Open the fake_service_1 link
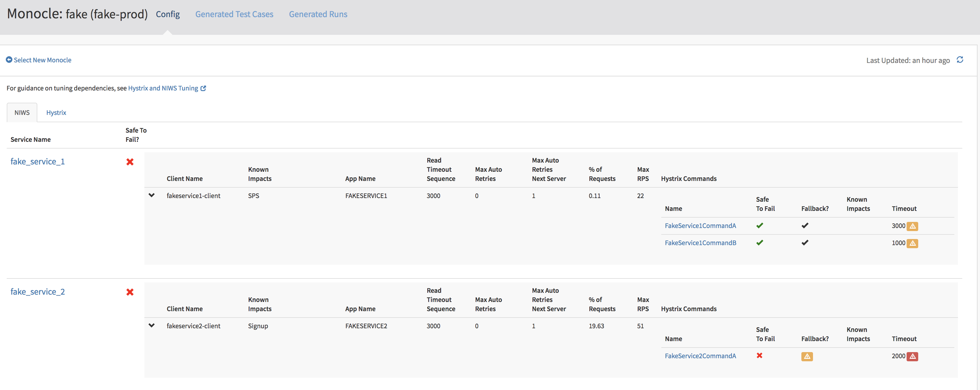Viewport: 980px width, 390px height. pyautogui.click(x=38, y=162)
